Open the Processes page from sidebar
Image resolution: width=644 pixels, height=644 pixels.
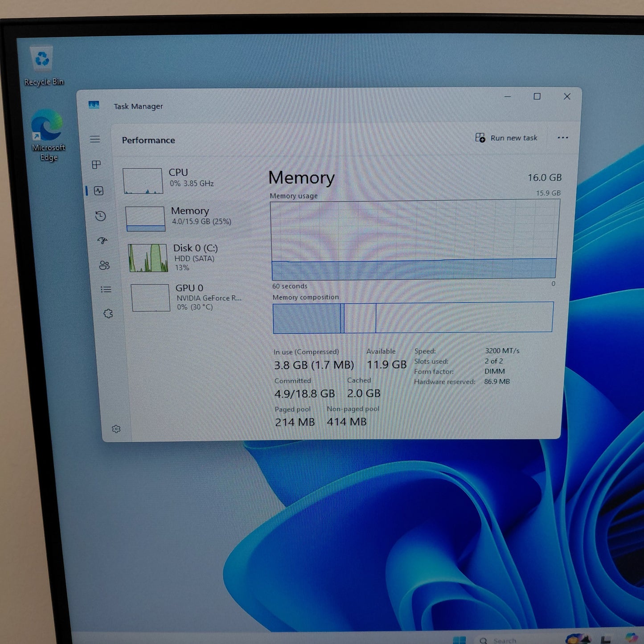[x=96, y=165]
